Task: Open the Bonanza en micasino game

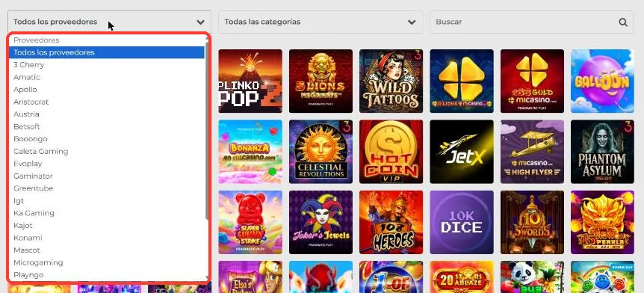Action: tap(250, 152)
